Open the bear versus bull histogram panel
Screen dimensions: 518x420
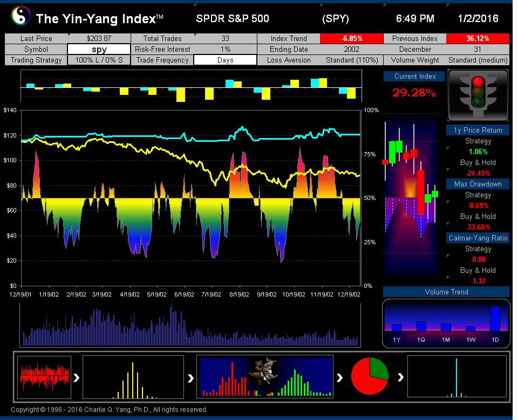tap(265, 377)
